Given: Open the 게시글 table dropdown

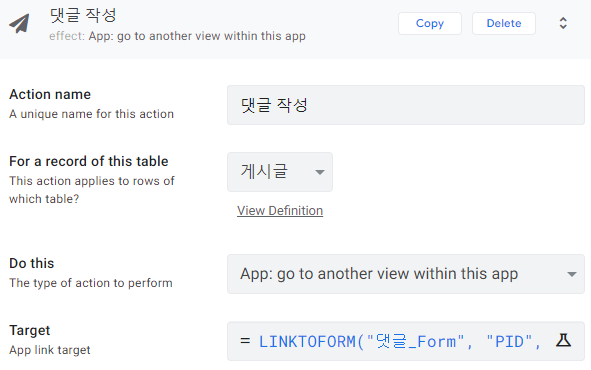Looking at the screenshot, I should [280, 172].
